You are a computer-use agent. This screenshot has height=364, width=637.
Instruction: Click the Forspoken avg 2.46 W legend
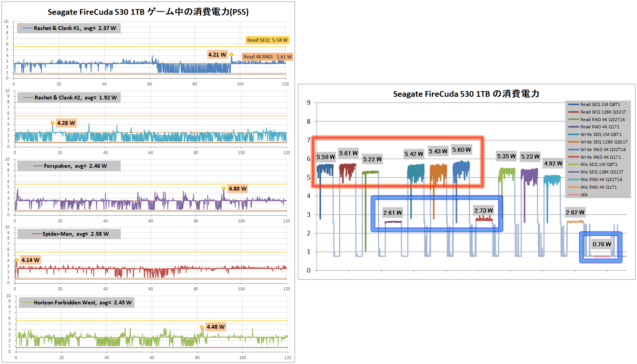(x=69, y=166)
